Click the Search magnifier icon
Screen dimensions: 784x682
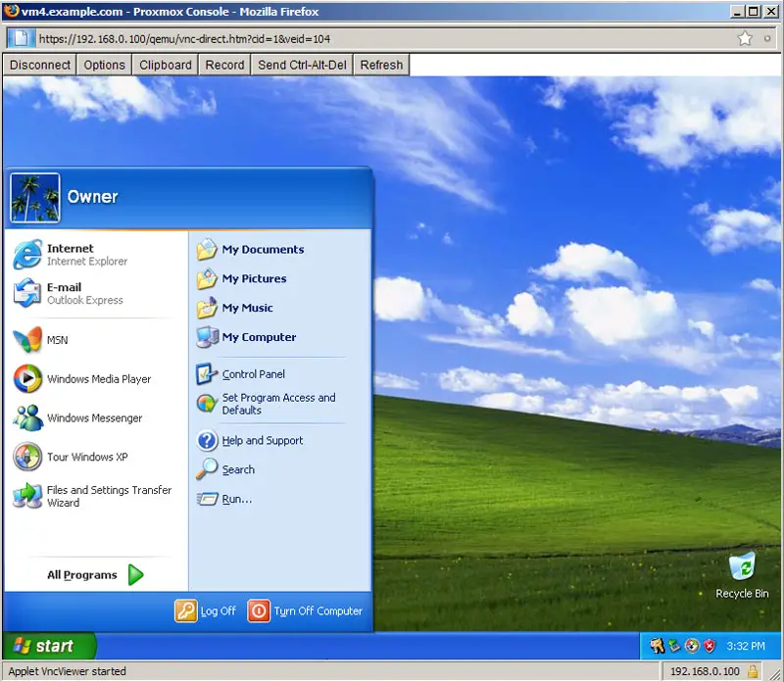[x=207, y=469]
